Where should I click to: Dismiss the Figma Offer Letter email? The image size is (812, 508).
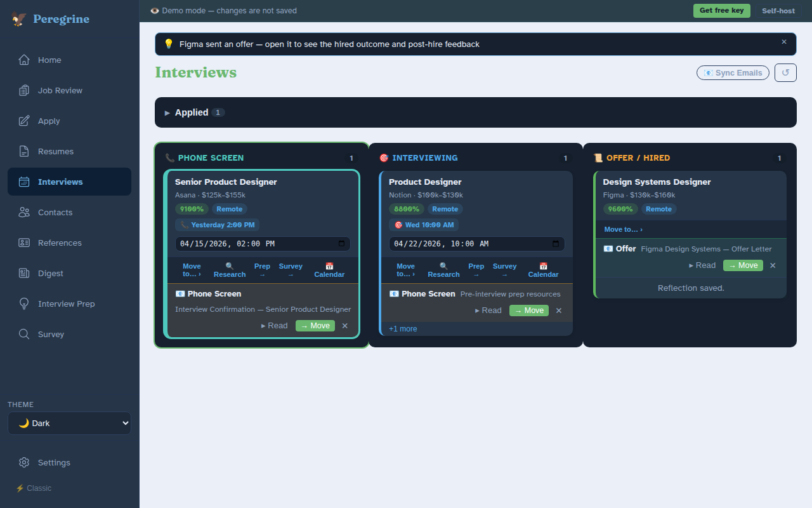[x=773, y=265]
